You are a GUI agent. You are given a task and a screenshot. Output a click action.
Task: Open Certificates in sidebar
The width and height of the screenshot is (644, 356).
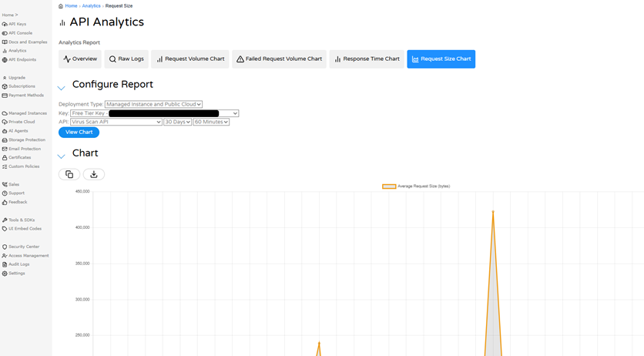click(x=17, y=158)
